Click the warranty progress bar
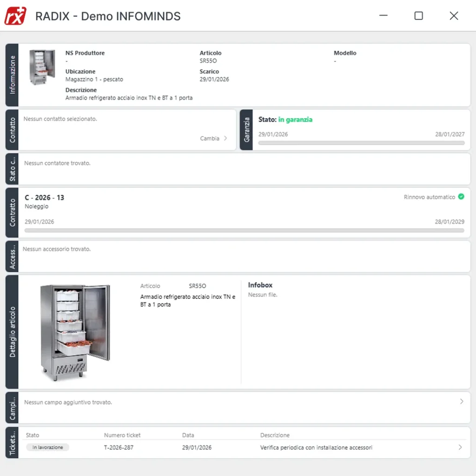The width and height of the screenshot is (476, 476). (x=361, y=143)
